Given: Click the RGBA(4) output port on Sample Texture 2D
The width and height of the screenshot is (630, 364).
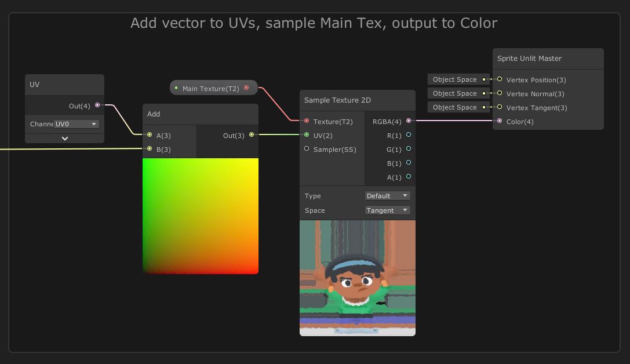Looking at the screenshot, I should point(409,121).
